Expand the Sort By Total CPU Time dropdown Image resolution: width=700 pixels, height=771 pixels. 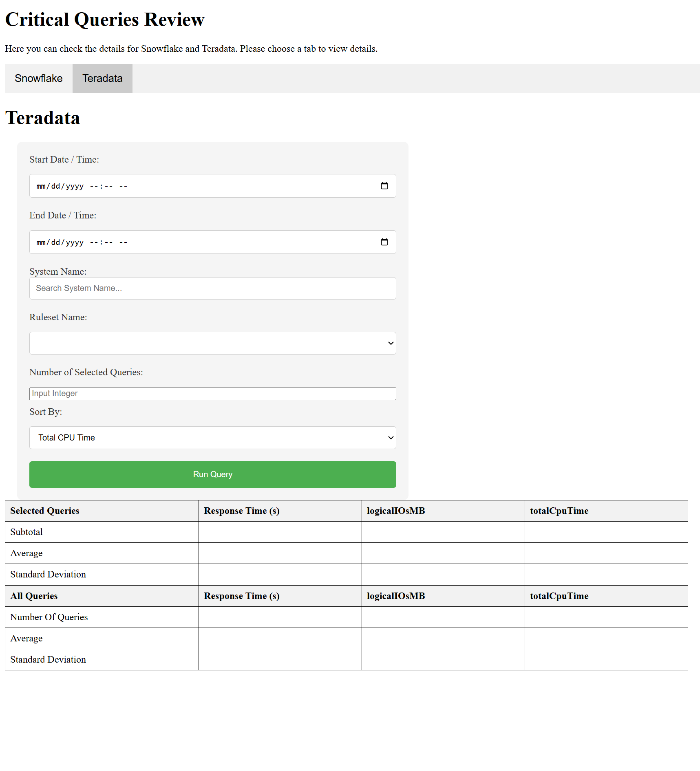212,438
